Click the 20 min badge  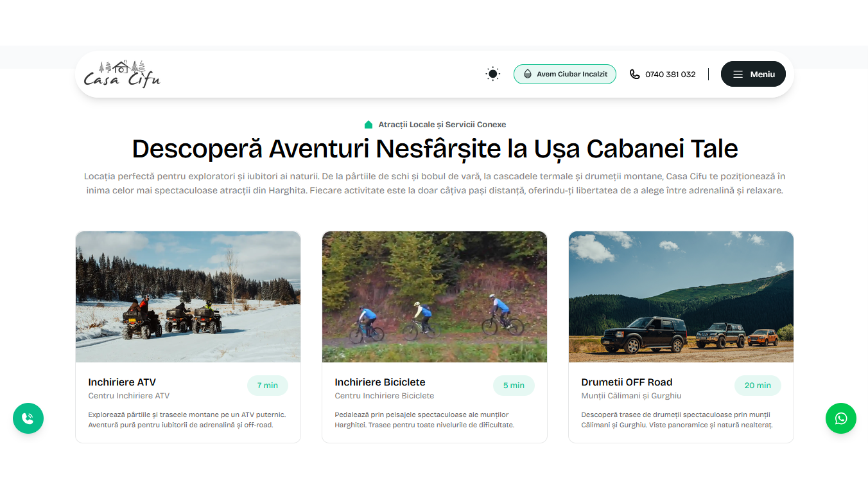pyautogui.click(x=758, y=386)
